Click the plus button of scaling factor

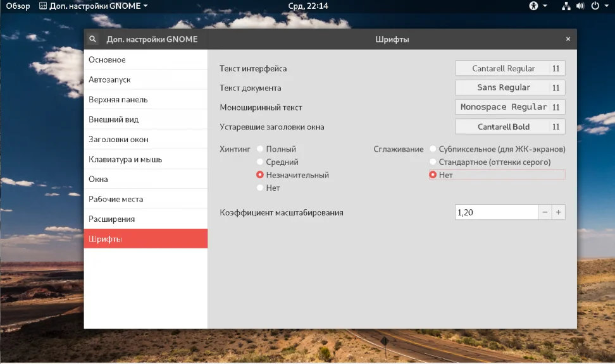click(x=559, y=212)
